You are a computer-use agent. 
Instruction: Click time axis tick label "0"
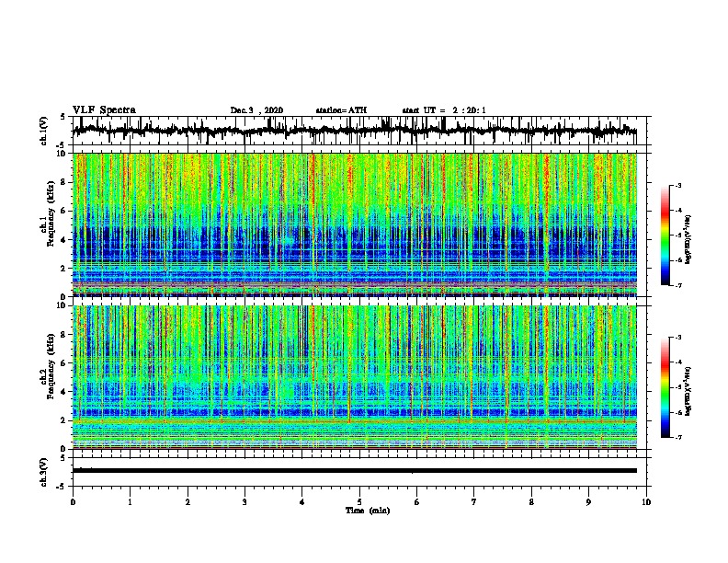tap(73, 502)
